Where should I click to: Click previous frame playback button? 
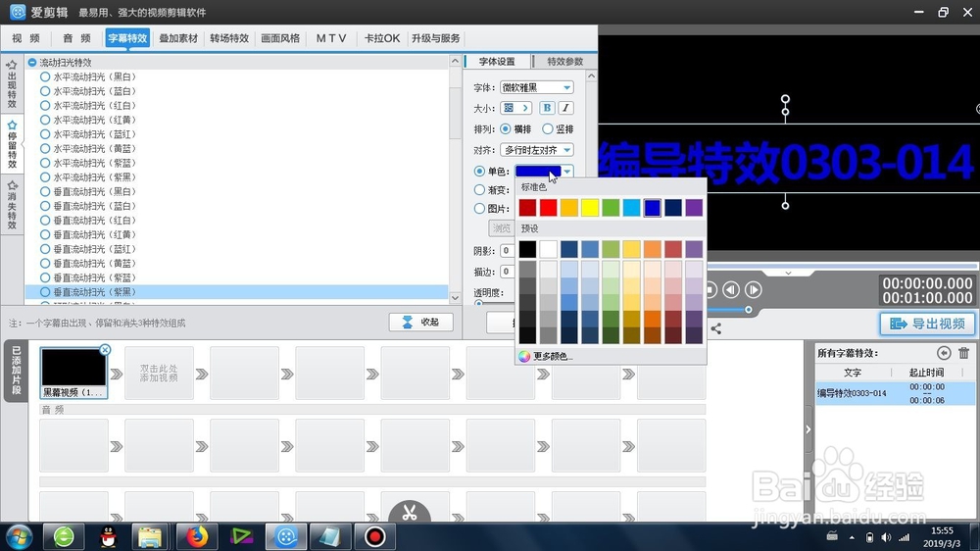pos(731,289)
